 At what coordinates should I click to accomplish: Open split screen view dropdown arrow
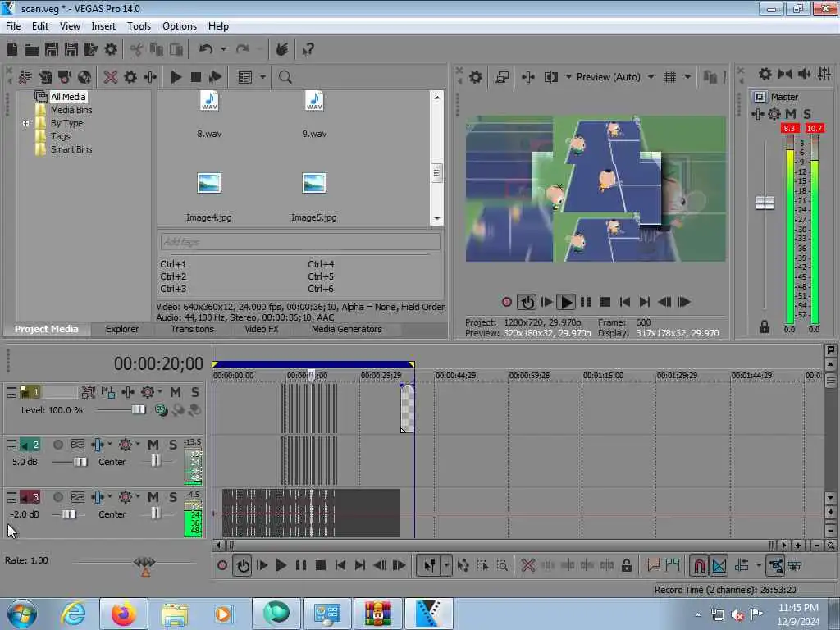(568, 77)
